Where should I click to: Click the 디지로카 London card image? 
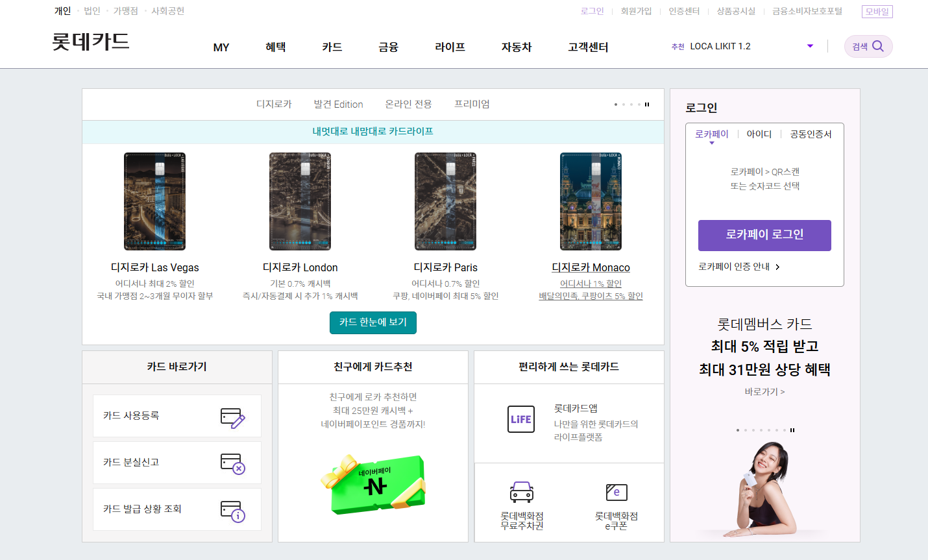pyautogui.click(x=300, y=201)
